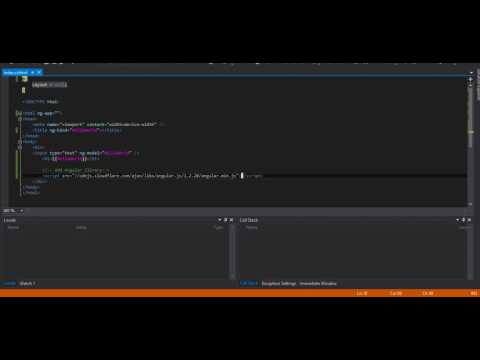Collapse the head element outline

click(20, 119)
